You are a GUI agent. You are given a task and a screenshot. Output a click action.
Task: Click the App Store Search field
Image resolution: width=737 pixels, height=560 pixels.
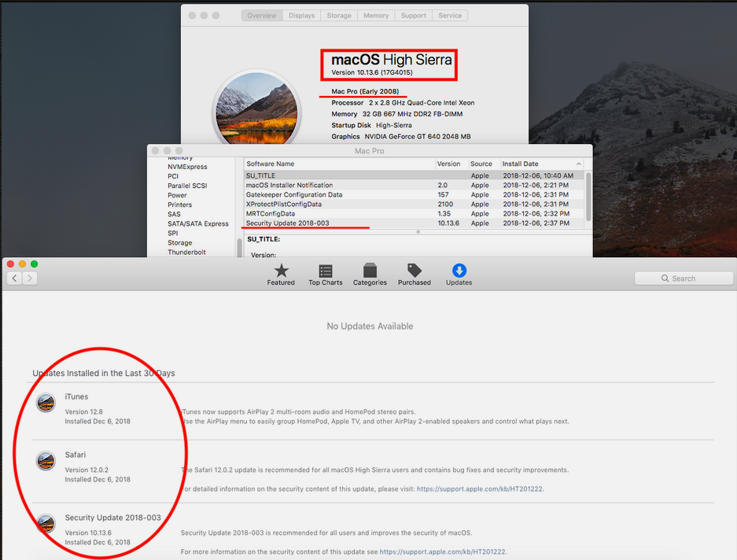[x=684, y=278]
